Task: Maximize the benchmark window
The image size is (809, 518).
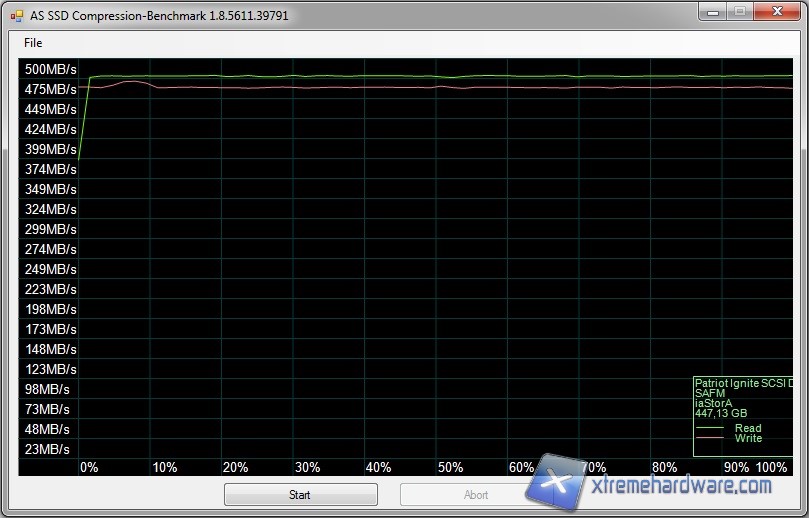Action: (739, 12)
